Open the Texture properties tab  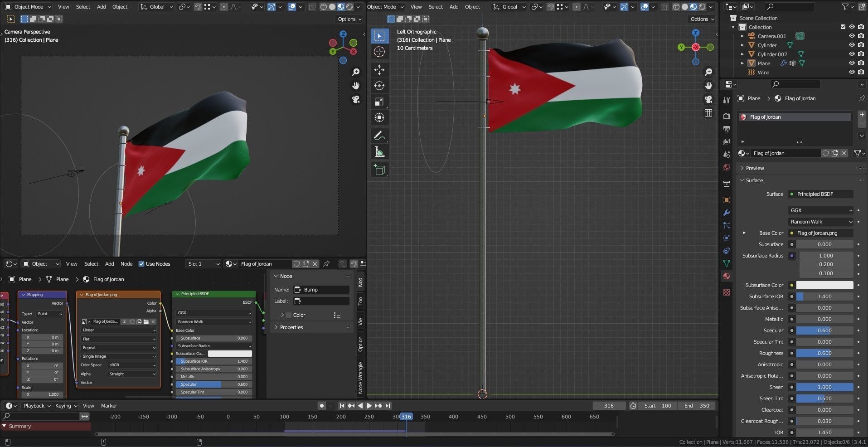coord(727,292)
